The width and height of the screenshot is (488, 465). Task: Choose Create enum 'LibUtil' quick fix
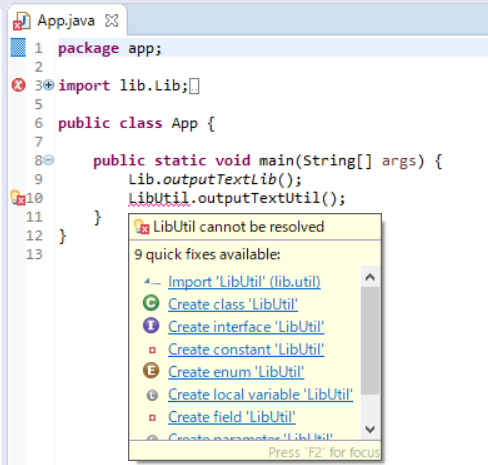pos(236,372)
